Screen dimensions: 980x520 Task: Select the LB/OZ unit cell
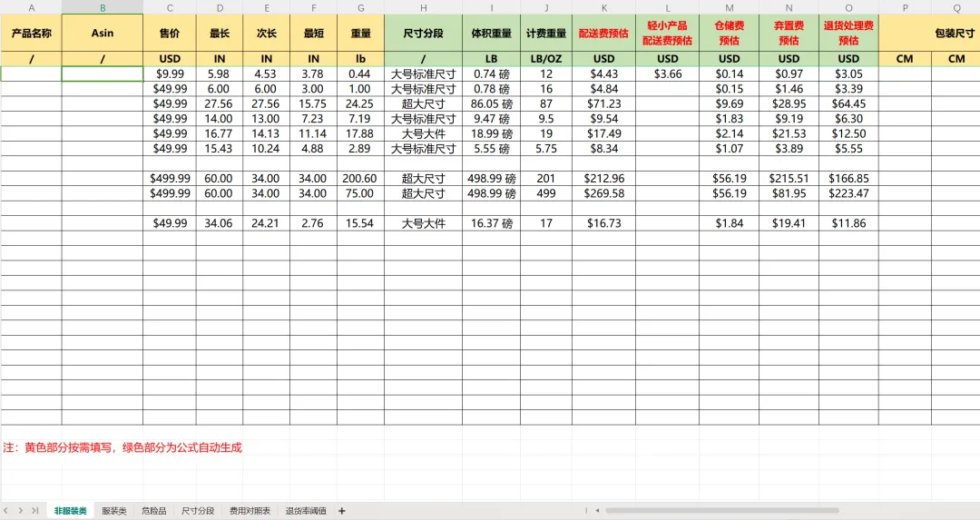point(545,59)
